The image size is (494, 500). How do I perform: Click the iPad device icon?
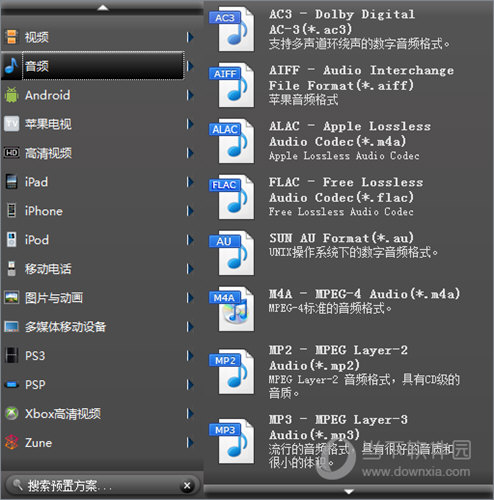click(11, 182)
